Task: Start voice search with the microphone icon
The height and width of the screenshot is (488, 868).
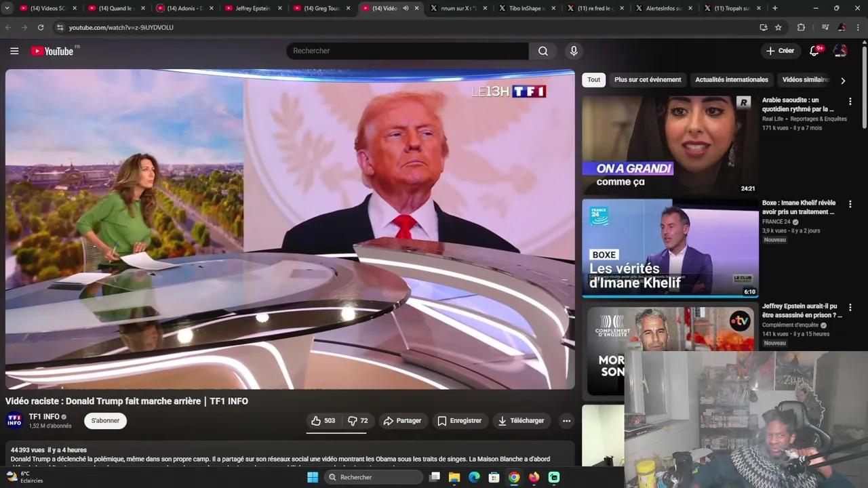Action: (574, 51)
